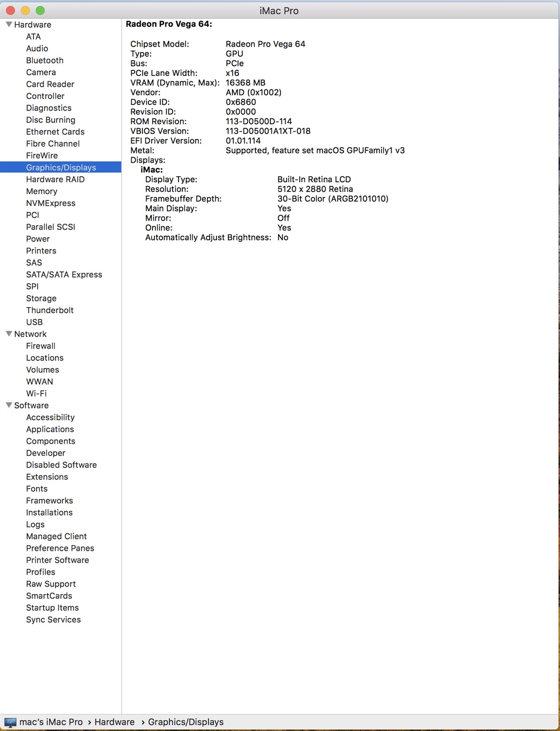
Task: Select Raw Support entry
Action: [x=51, y=583]
